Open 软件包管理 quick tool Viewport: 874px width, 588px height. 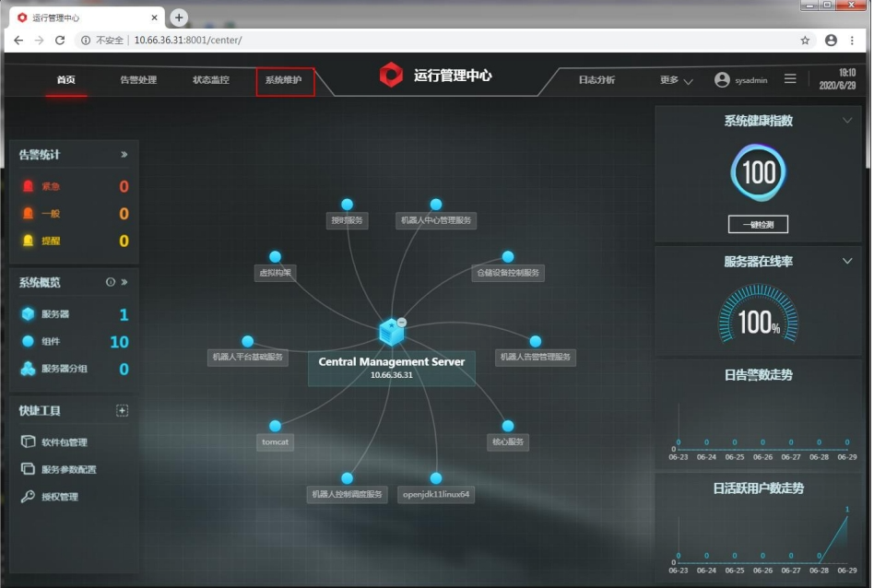tap(64, 442)
